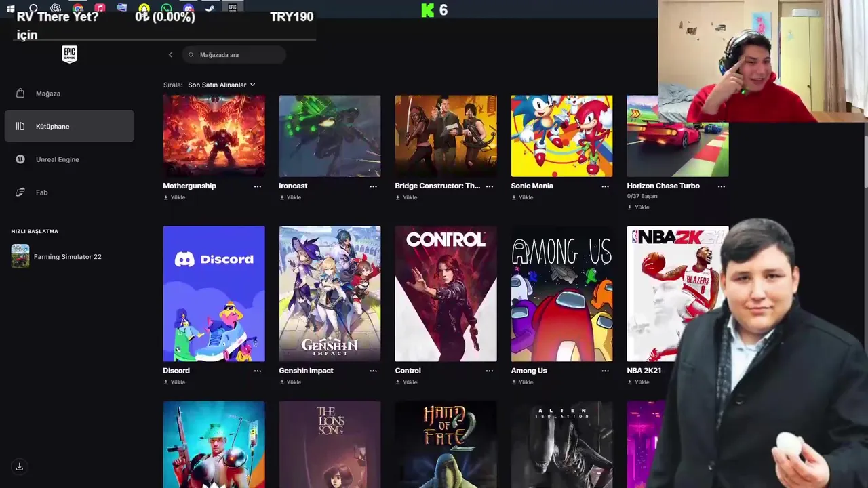Screen dimensions: 868x488
Task: Install Genshin Impact via Yükle
Action: pyautogui.click(x=290, y=382)
